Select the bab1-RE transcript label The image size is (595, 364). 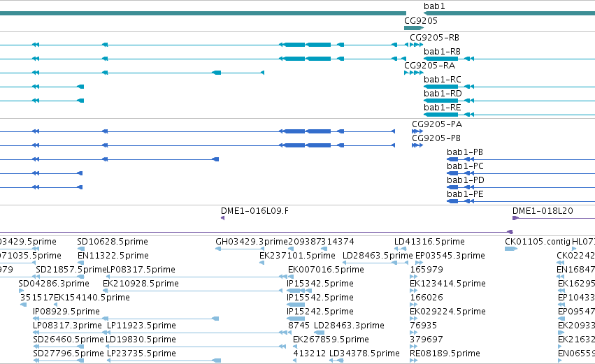coord(443,108)
